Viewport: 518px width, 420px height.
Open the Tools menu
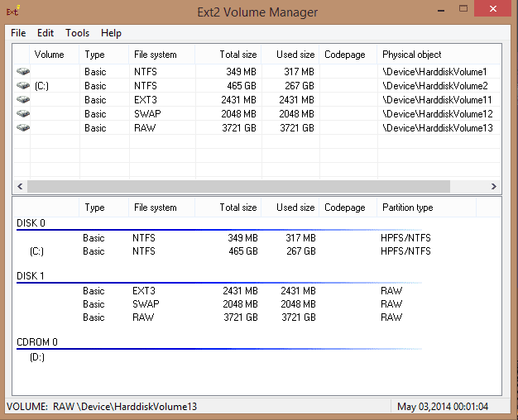(77, 33)
